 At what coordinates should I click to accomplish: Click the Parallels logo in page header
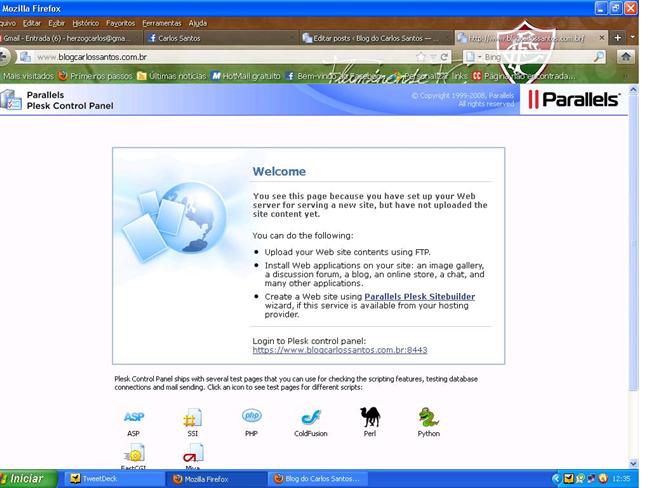pos(574,100)
